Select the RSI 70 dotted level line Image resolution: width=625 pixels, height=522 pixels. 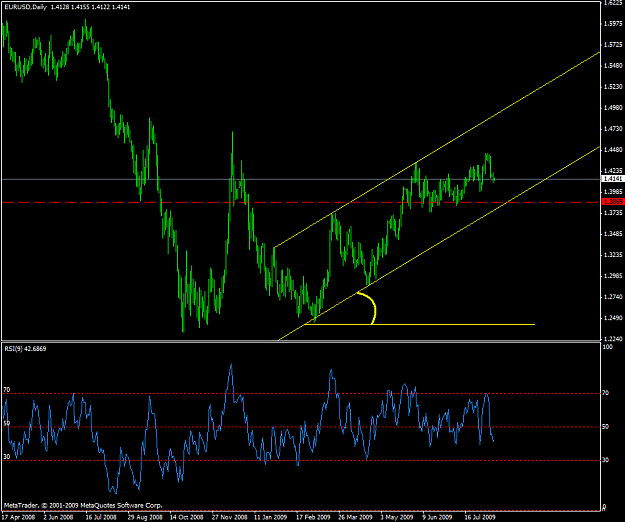301,394
